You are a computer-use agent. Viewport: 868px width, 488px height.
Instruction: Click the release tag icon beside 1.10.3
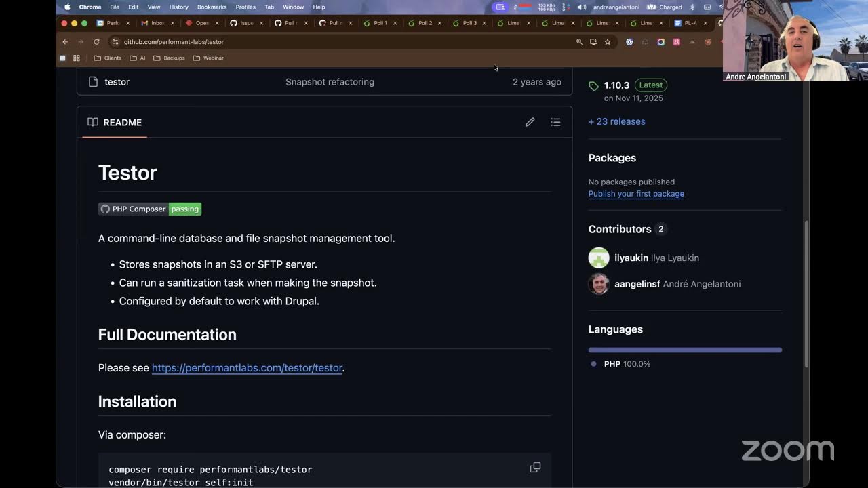click(594, 86)
